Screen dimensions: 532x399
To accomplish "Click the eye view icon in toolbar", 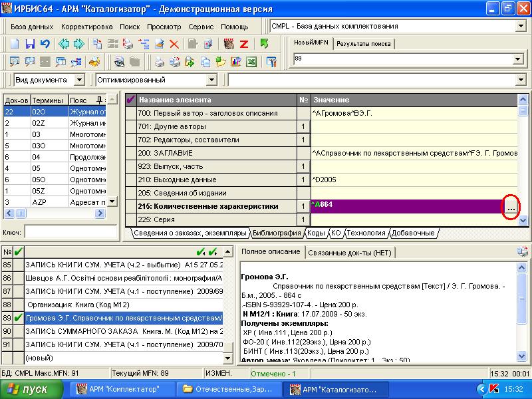I will (x=119, y=62).
